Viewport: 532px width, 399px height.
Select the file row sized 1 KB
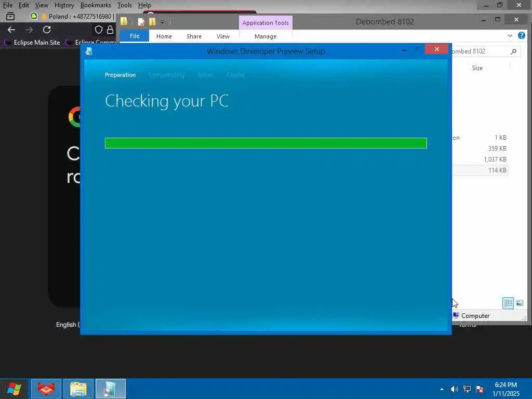click(x=480, y=137)
